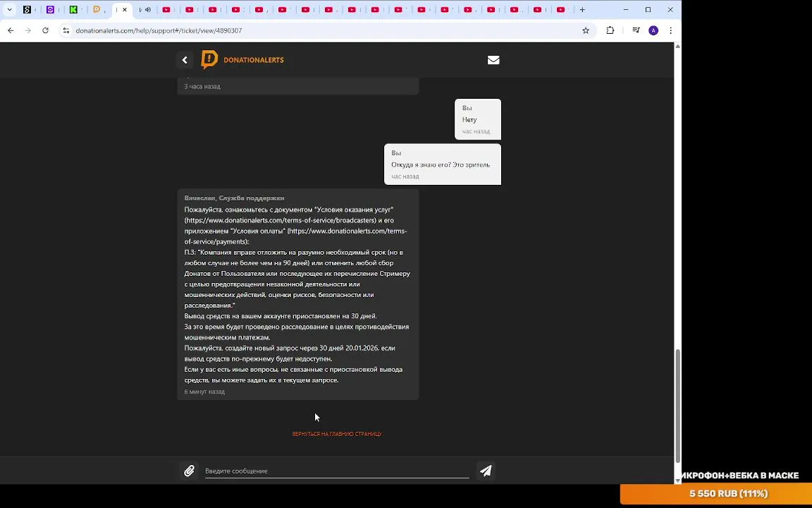Click the DonationAlerts logo
The height and width of the screenshot is (508, 812).
pos(242,60)
